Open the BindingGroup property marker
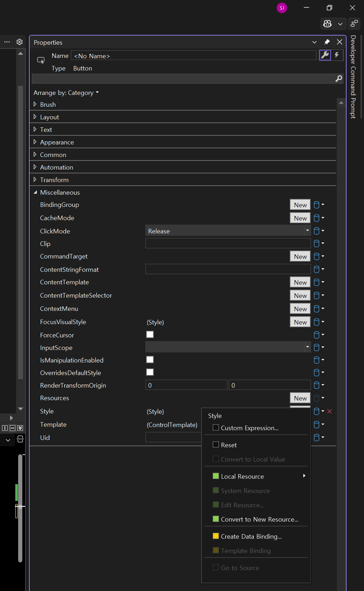This screenshot has width=364, height=591. click(319, 205)
